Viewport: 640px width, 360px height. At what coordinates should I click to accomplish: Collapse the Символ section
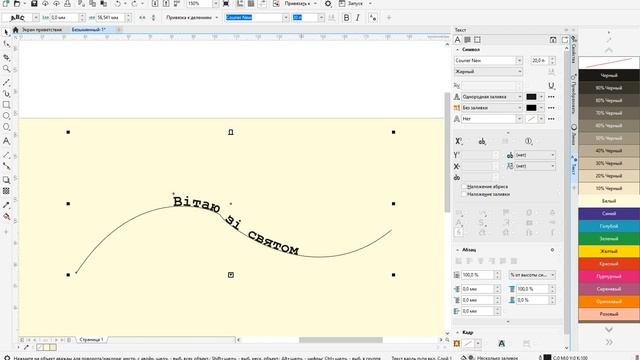(x=457, y=49)
